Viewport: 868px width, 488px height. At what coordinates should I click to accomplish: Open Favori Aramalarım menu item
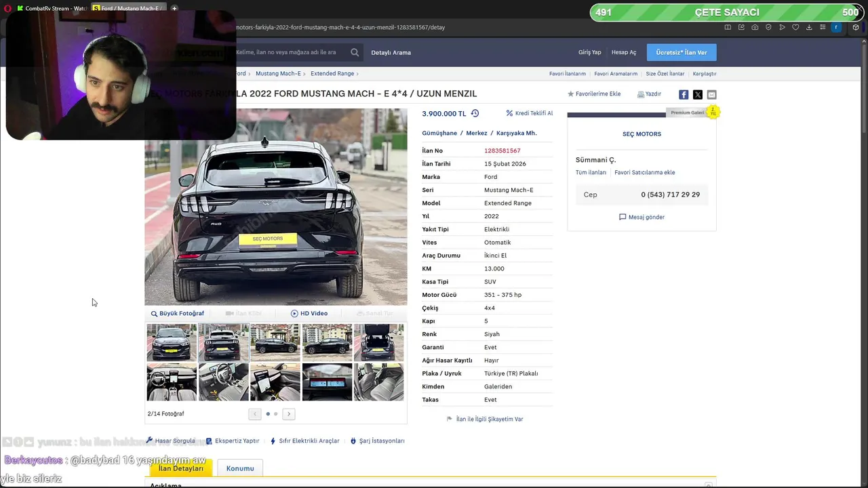(616, 73)
